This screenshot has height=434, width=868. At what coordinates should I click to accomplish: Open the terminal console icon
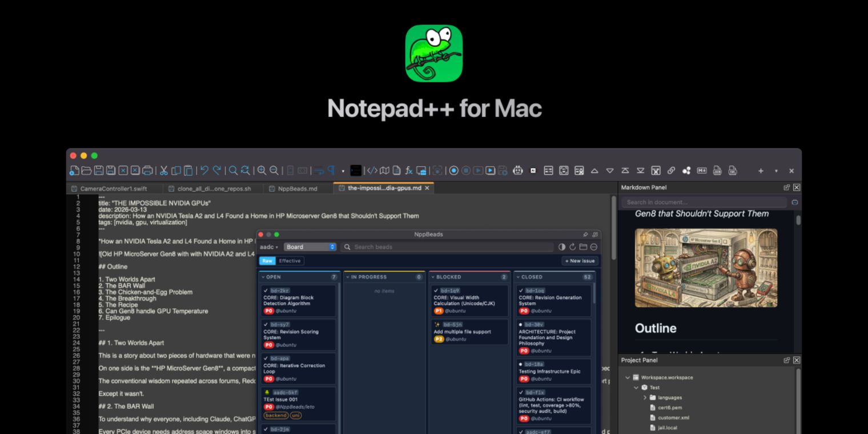coord(356,170)
